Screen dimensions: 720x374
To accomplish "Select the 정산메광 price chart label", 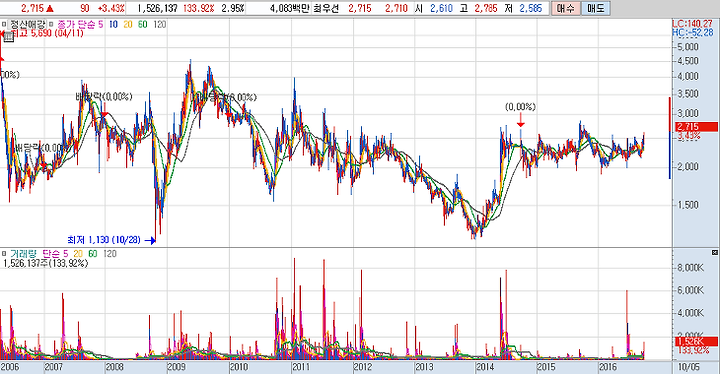I will point(27,24).
